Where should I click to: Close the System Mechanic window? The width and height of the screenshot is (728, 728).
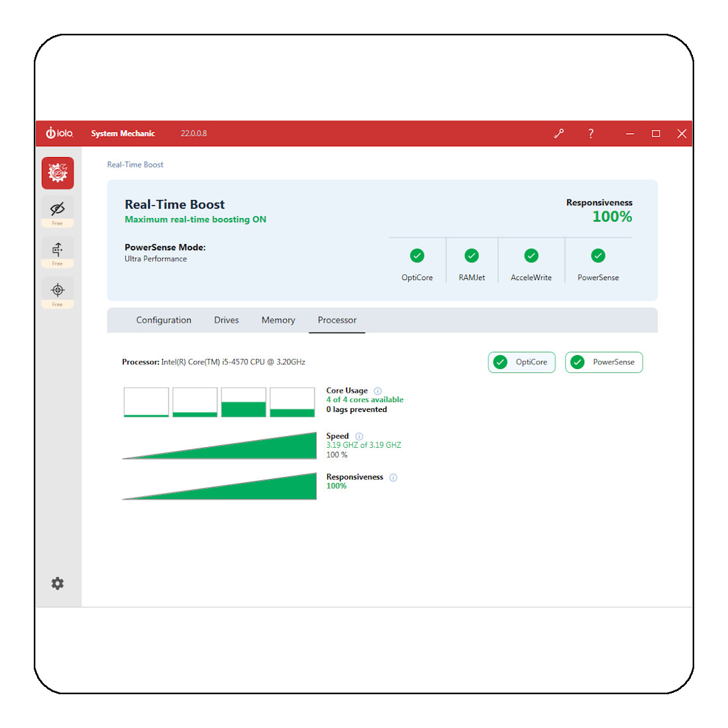[x=682, y=134]
